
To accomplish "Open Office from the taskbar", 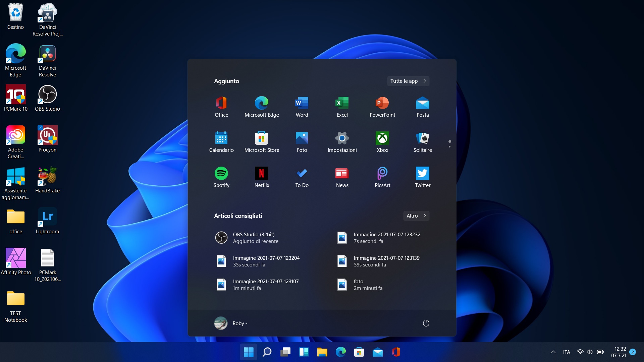I will (x=396, y=352).
